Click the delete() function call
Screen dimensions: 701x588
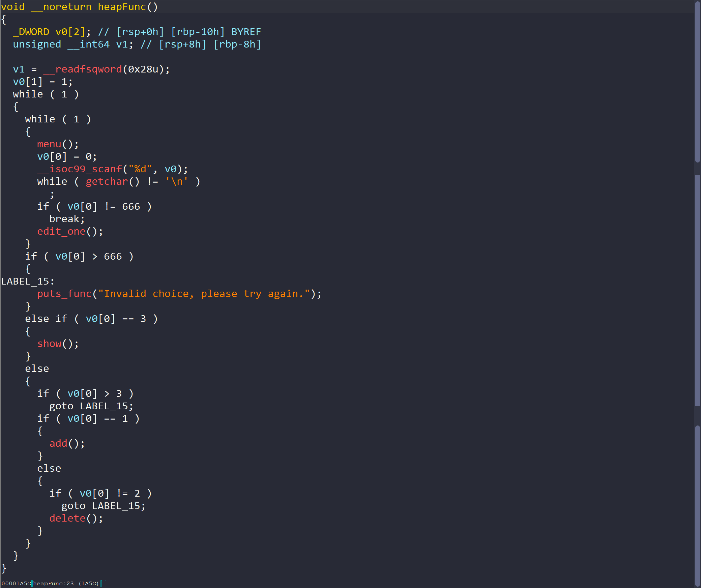[67, 519]
